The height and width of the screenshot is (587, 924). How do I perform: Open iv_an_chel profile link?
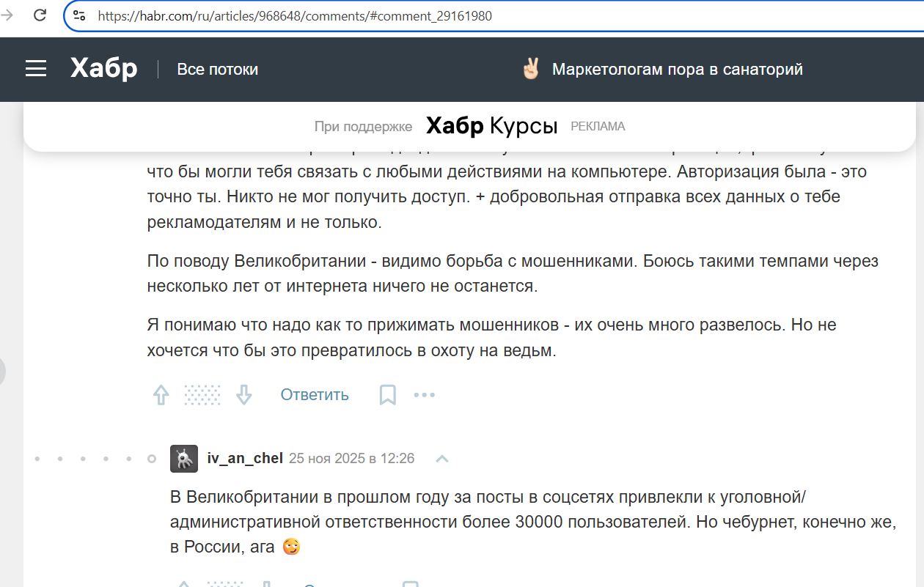click(245, 459)
